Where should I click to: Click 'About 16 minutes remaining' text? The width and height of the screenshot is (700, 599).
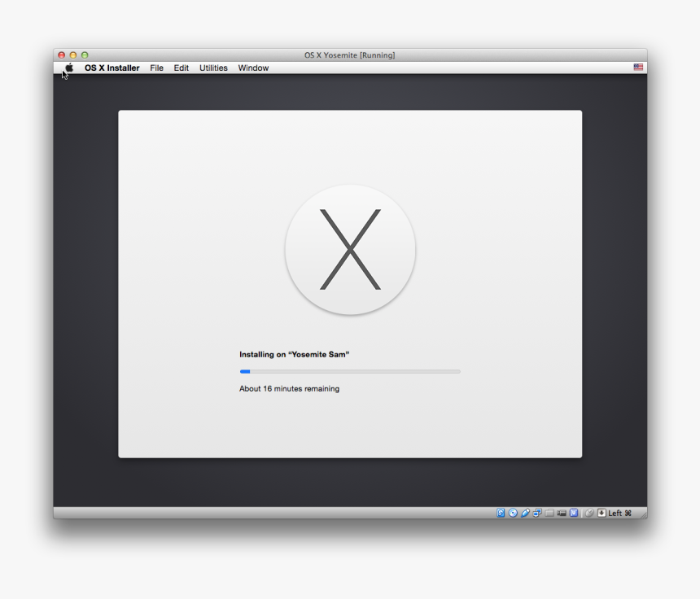(x=289, y=389)
